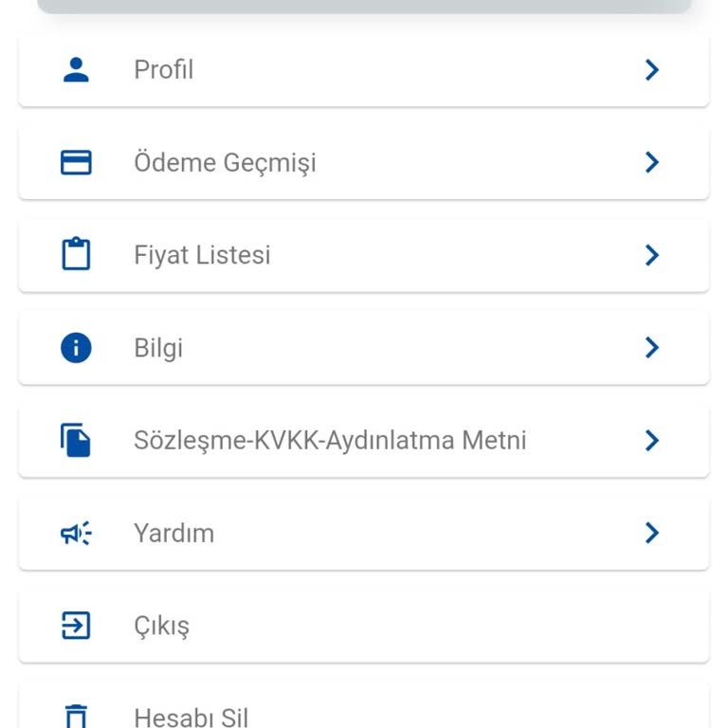This screenshot has width=728, height=728.
Task: Tap the chevron beside Bilgi
Action: pos(652,348)
